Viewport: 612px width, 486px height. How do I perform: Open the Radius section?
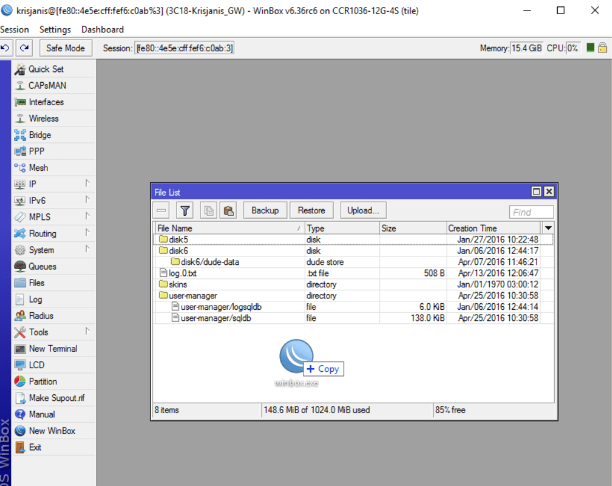[53, 316]
